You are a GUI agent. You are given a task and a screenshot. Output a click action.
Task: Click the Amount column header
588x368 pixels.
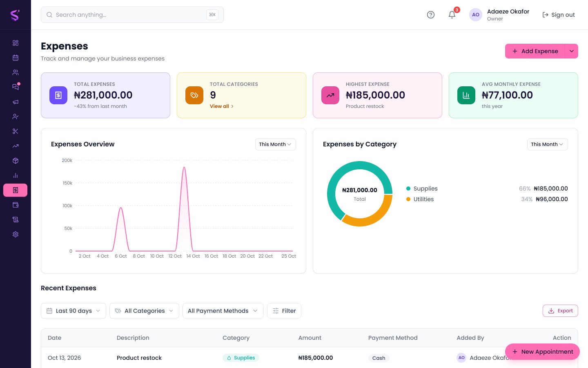click(310, 338)
